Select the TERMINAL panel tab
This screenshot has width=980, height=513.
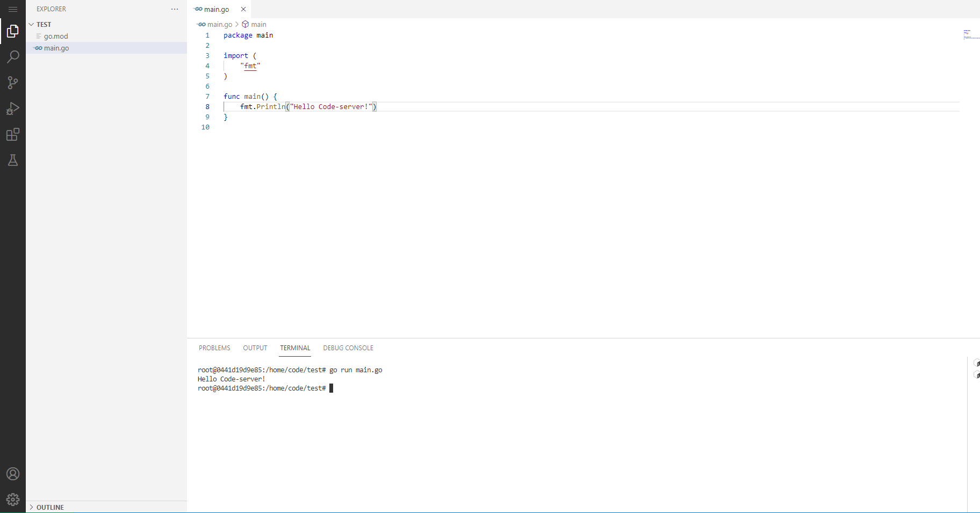point(295,348)
